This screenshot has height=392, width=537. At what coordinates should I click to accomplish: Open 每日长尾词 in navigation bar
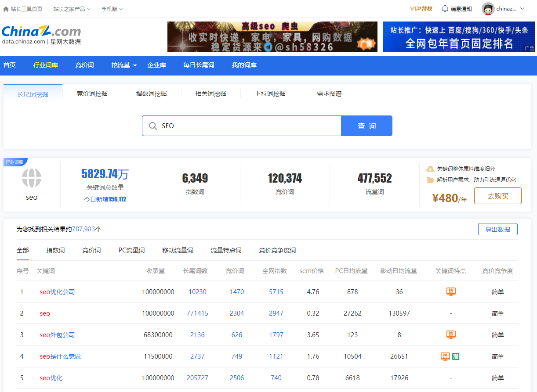tap(199, 65)
